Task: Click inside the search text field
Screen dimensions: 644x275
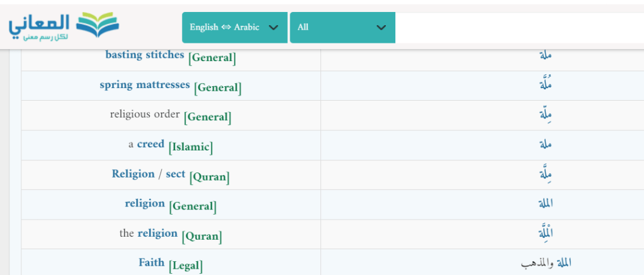Action: 519,28
